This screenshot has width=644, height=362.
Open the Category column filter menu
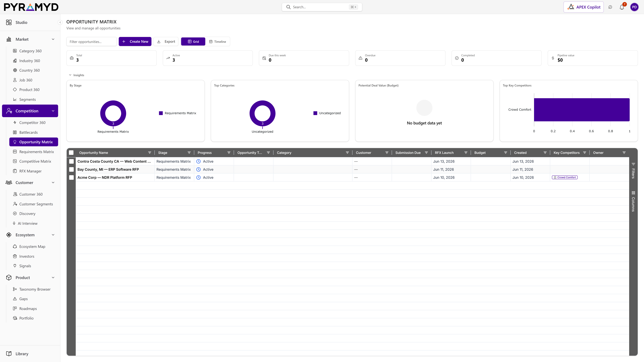(x=347, y=153)
